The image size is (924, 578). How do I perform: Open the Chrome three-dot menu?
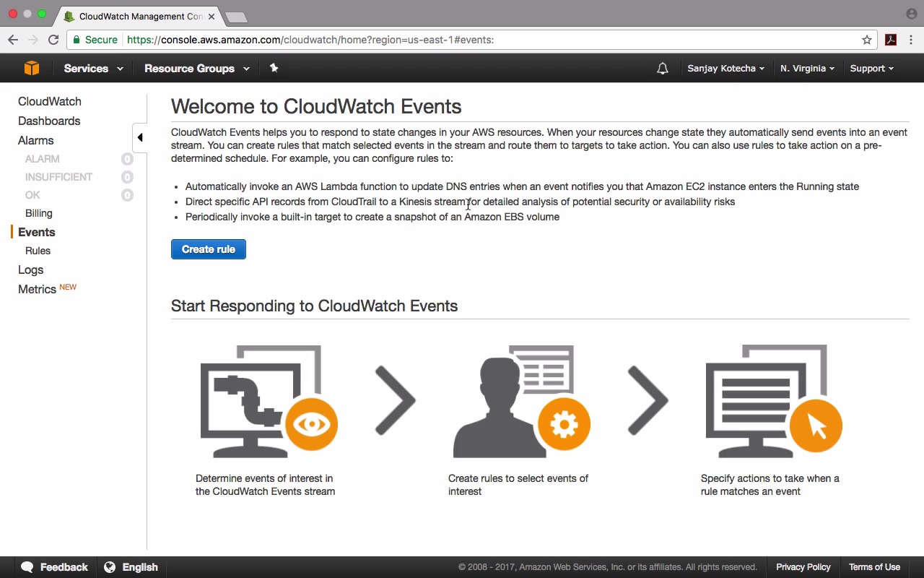pyautogui.click(x=911, y=40)
